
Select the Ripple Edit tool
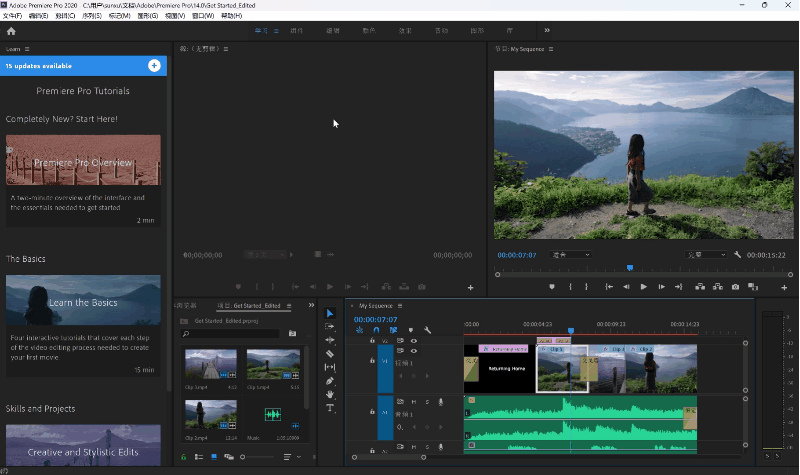tap(330, 340)
